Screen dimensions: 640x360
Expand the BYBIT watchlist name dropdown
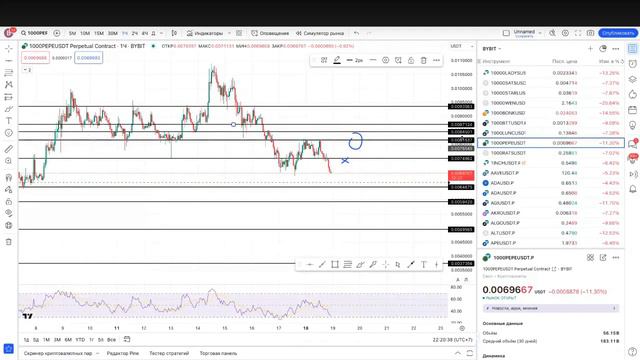(491, 49)
